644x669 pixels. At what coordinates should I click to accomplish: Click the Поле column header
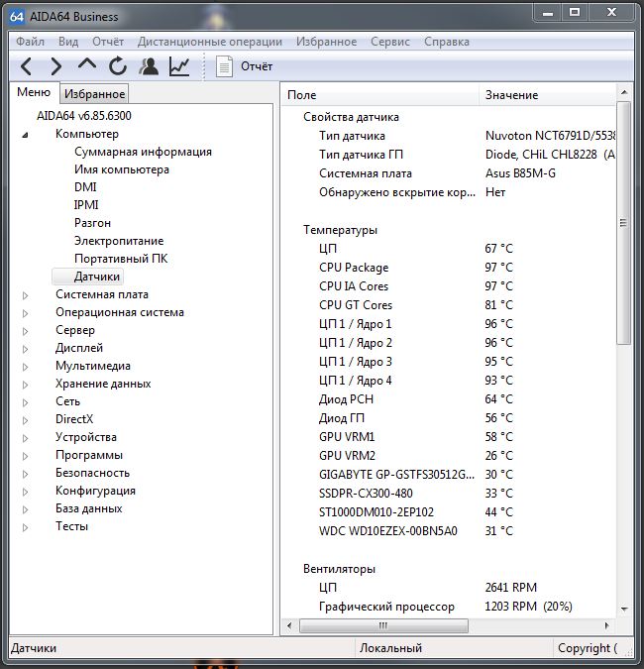(x=379, y=95)
